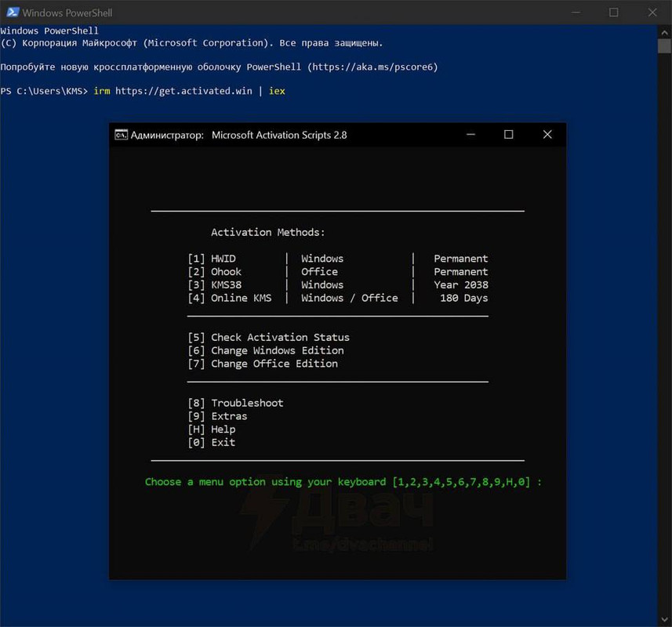The image size is (672, 627).
Task: Click 'Windows' text in HWID row
Action: click(x=322, y=259)
